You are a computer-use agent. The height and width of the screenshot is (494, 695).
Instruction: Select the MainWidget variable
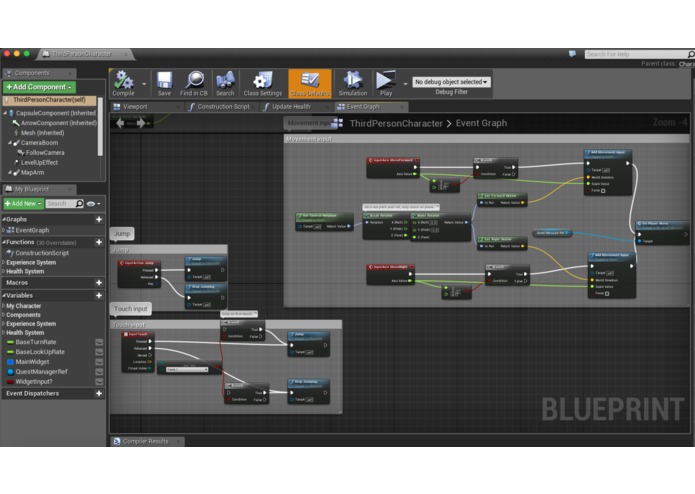pos(32,362)
